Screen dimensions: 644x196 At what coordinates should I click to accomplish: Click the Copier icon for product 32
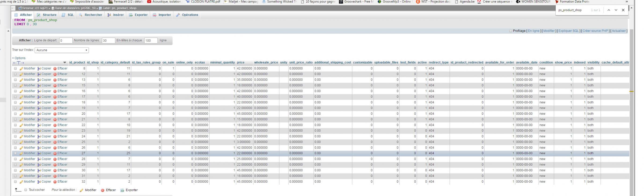click(39, 182)
